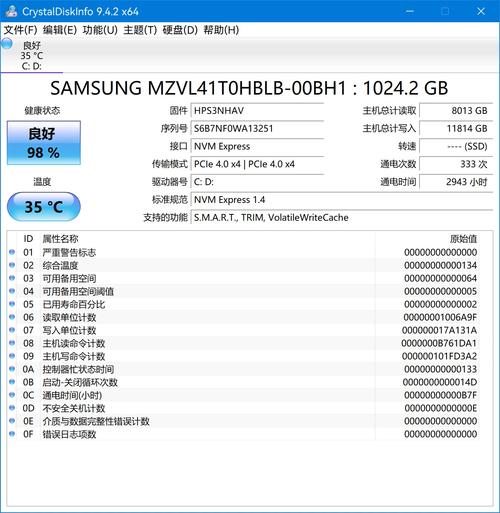Click the 良好 98 % health status button
Image resolution: width=500 pixels, height=513 pixels.
(x=44, y=143)
